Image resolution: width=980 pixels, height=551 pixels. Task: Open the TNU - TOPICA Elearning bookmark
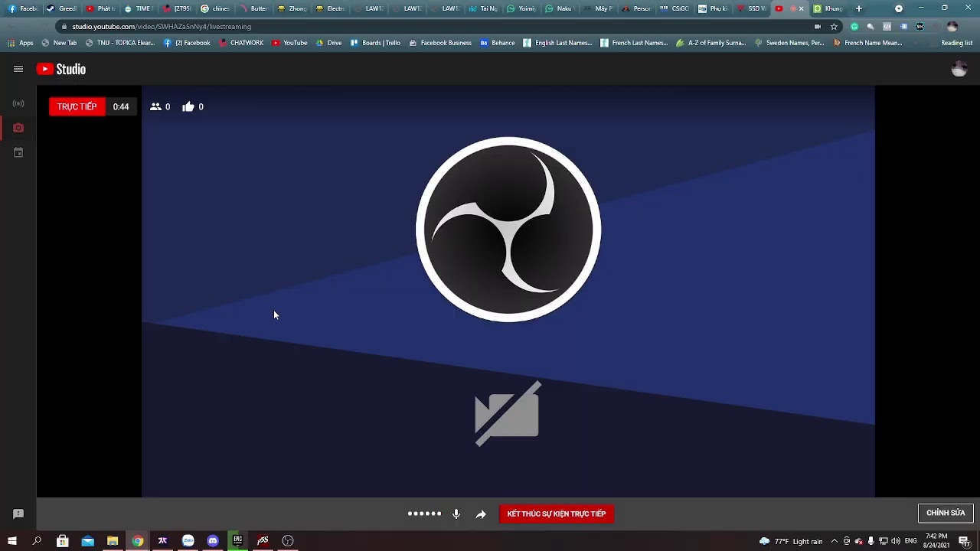click(x=120, y=43)
